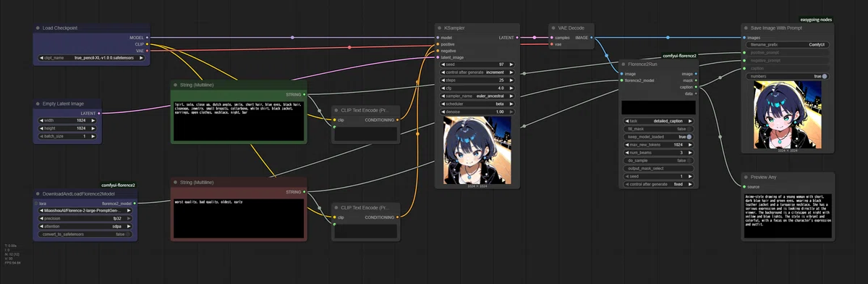Collapse the Empty Latent Image node title dot
The width and height of the screenshot is (868, 284).
click(38, 104)
